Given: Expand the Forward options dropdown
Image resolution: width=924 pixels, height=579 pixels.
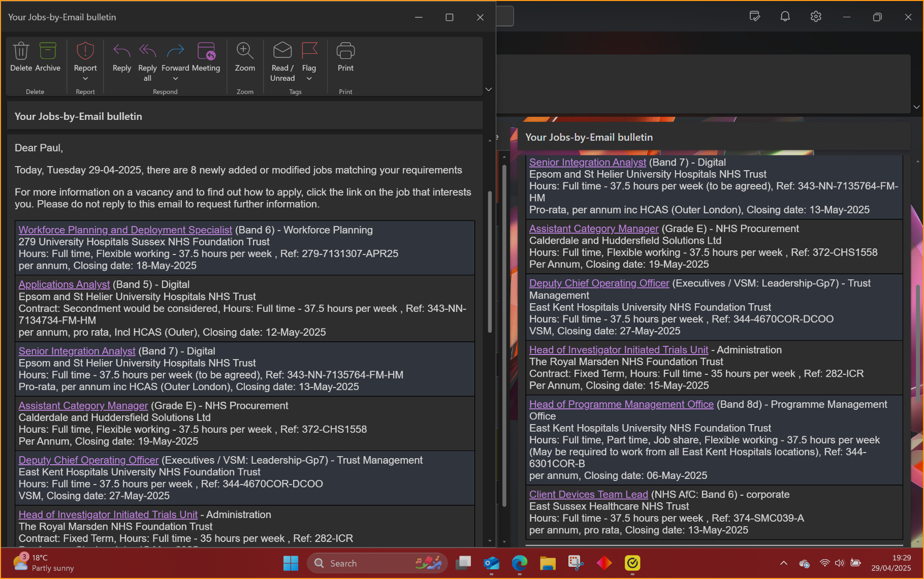Looking at the screenshot, I should [x=175, y=79].
